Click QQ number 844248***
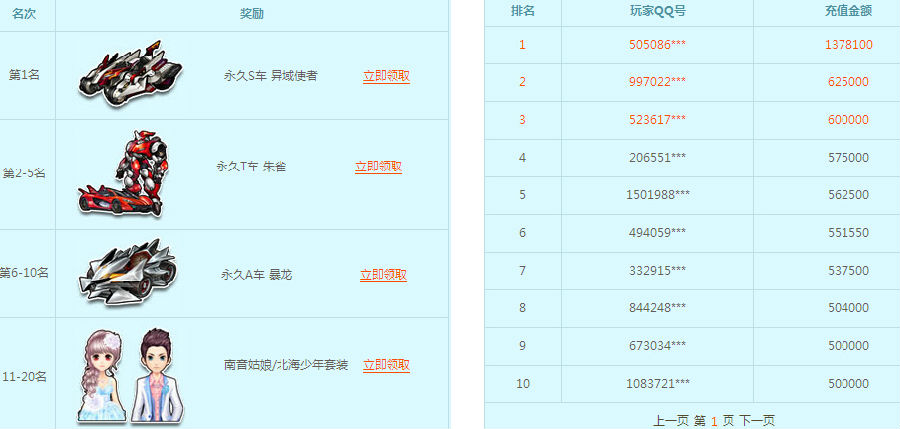The height and width of the screenshot is (429, 900). (658, 307)
